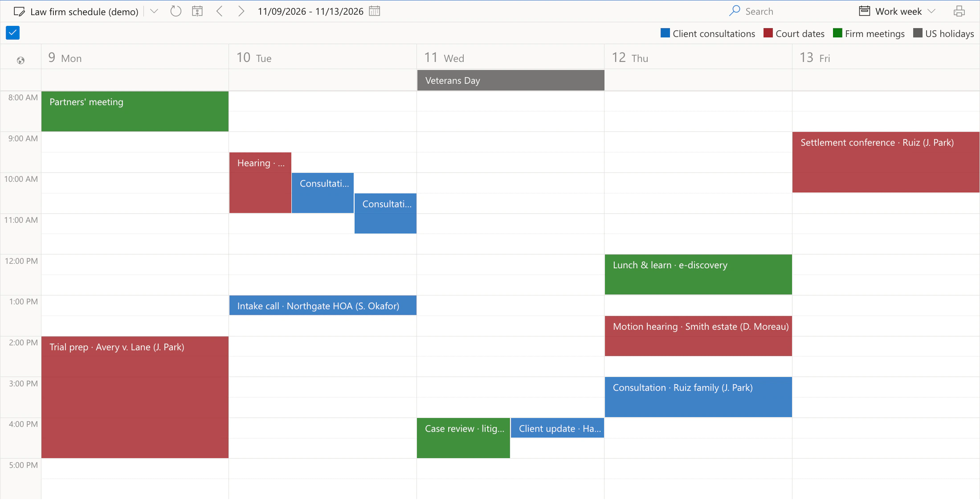This screenshot has height=500, width=980.
Task: Open the Veterans Day all-day event
Action: pos(510,81)
